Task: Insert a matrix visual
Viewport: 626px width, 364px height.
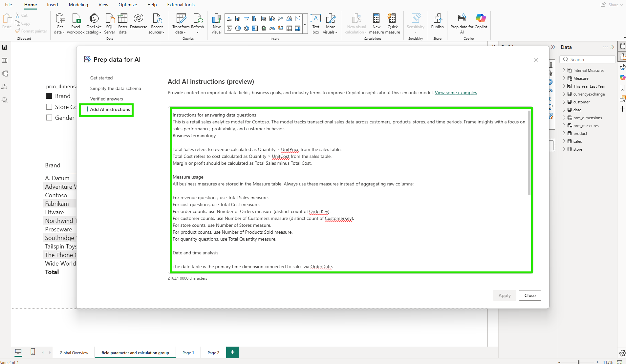Action: coord(298,28)
